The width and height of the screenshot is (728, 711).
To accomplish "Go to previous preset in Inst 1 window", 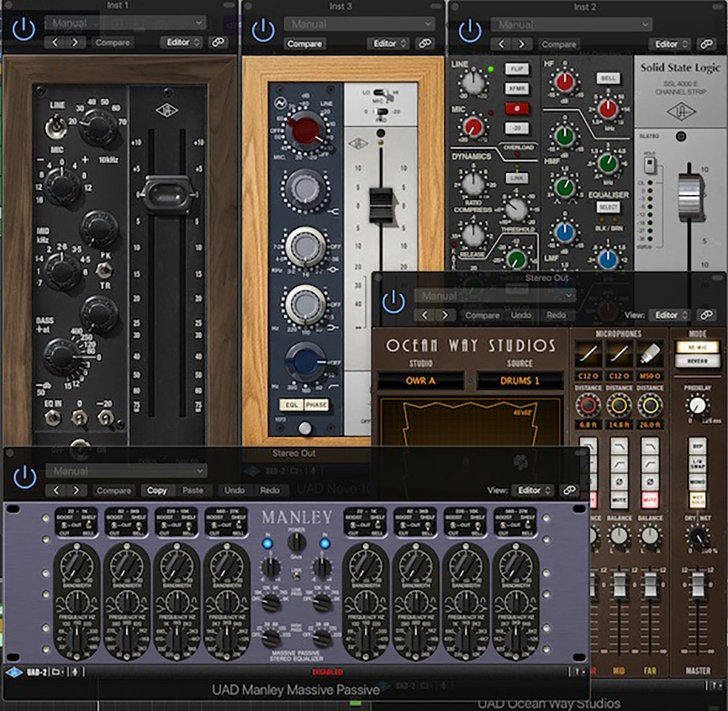I will tap(55, 42).
